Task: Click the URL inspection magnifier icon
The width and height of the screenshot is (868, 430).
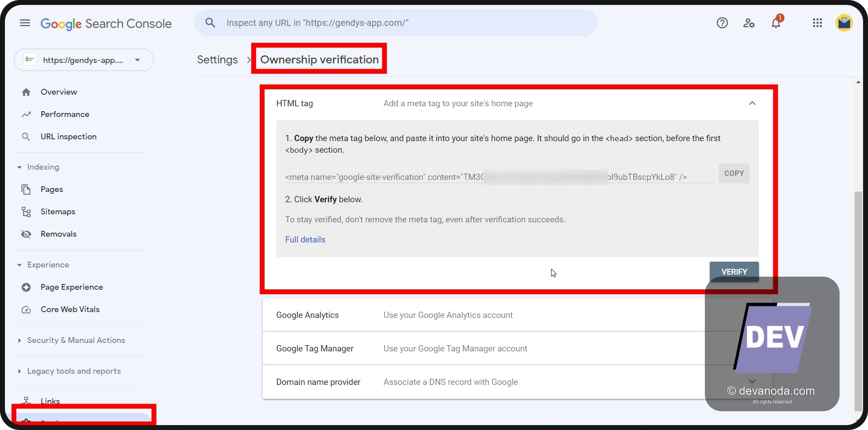Action: point(26,137)
